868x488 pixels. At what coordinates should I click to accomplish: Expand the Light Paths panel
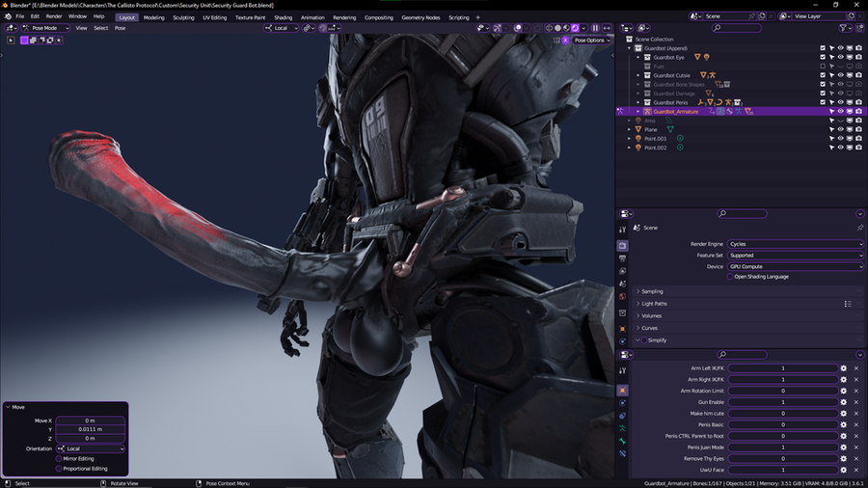[x=652, y=304]
